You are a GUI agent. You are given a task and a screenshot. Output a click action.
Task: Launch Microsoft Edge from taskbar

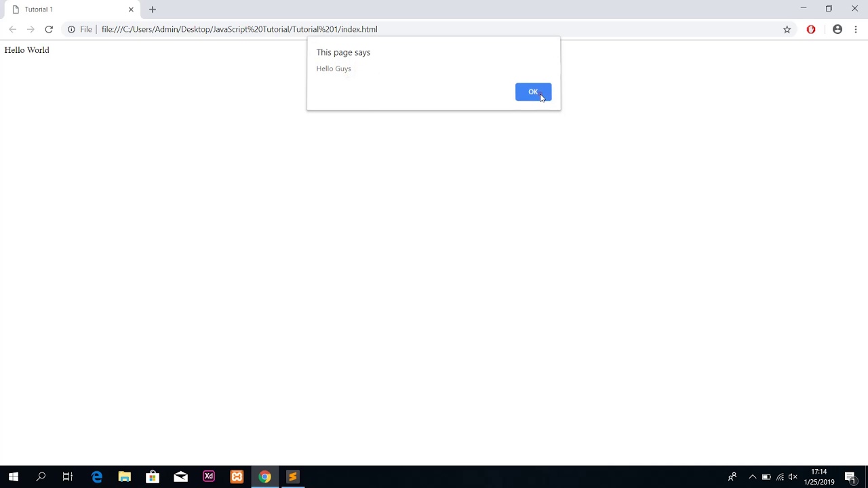(x=97, y=477)
